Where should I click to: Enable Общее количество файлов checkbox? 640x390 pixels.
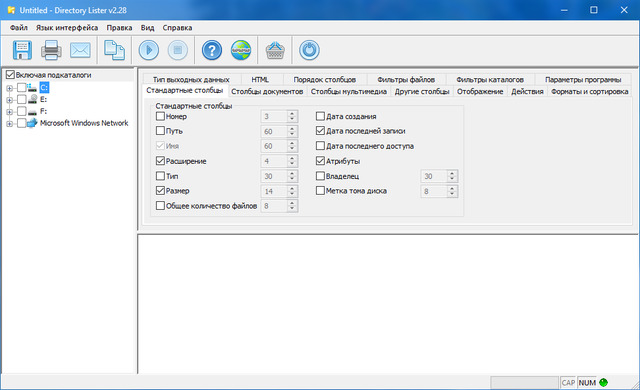pos(160,206)
